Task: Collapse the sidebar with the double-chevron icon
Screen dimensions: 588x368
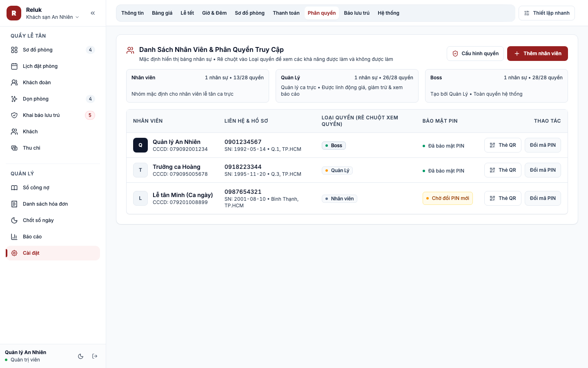Action: coord(93,13)
